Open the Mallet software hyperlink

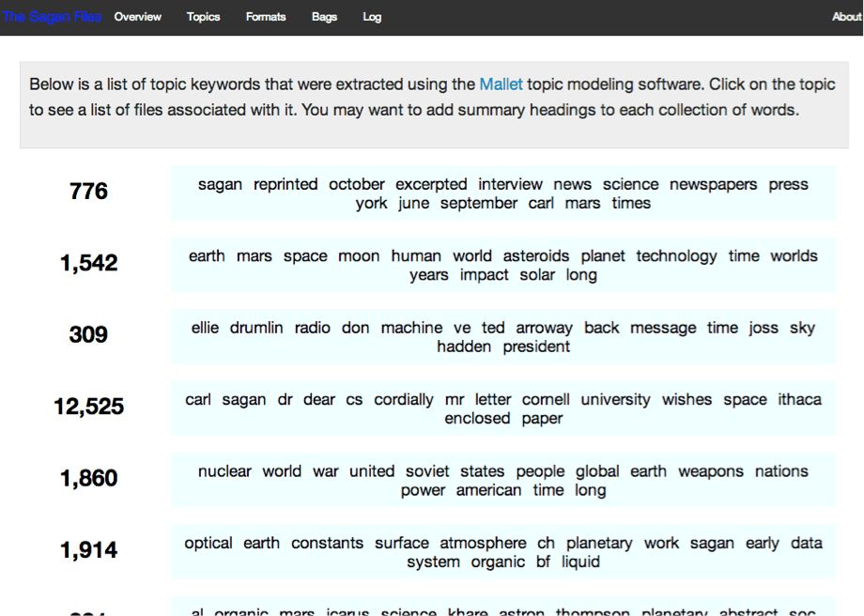[x=500, y=84]
